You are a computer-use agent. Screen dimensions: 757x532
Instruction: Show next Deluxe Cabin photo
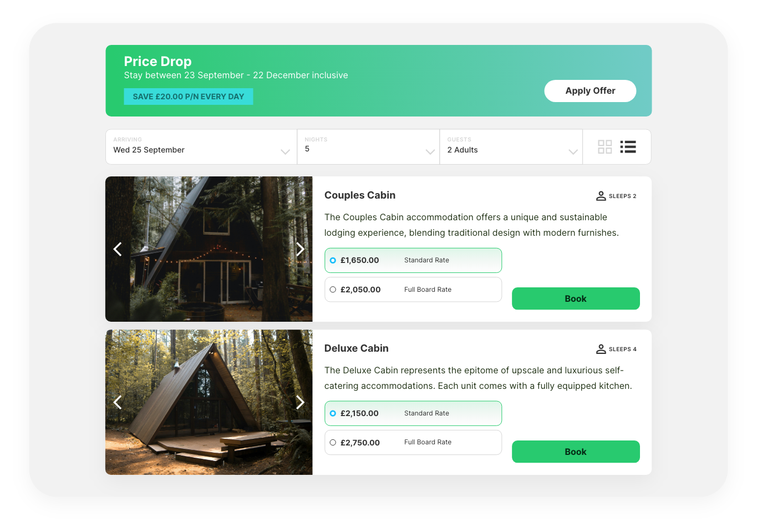tap(300, 402)
